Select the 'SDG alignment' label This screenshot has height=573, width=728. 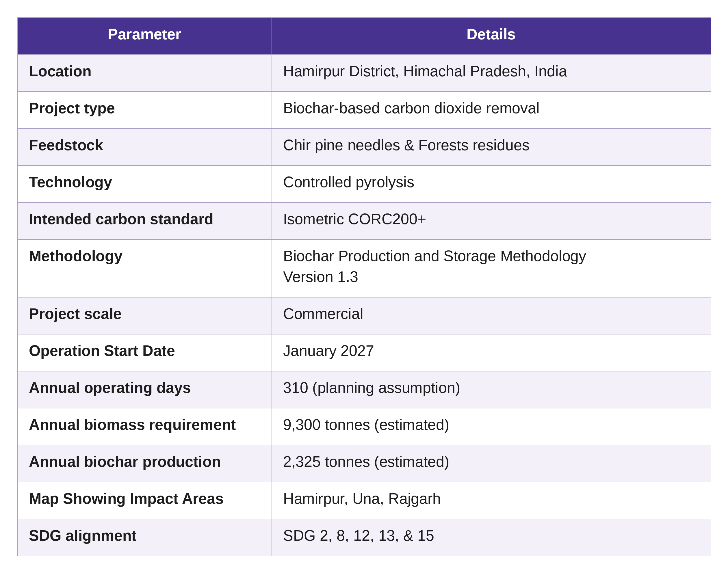coord(83,536)
